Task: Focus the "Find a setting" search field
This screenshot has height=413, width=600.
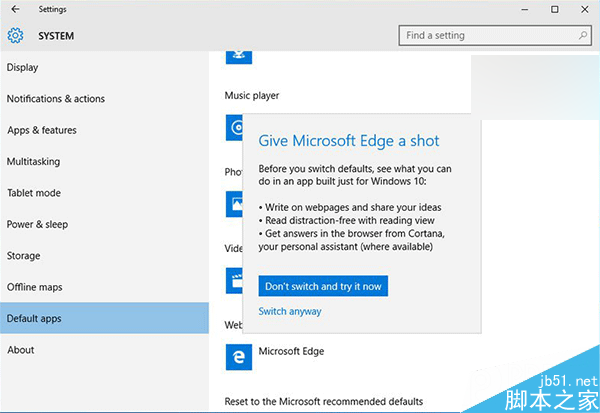Action: point(485,36)
